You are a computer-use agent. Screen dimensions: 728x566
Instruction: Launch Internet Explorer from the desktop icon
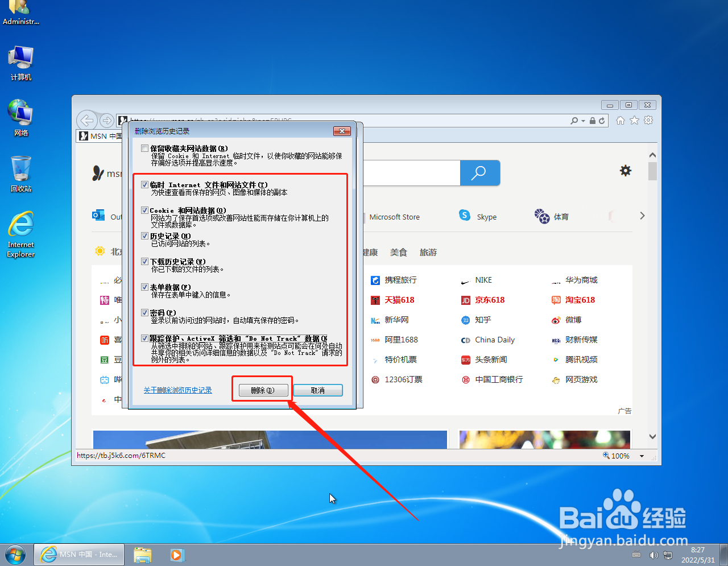tap(21, 234)
